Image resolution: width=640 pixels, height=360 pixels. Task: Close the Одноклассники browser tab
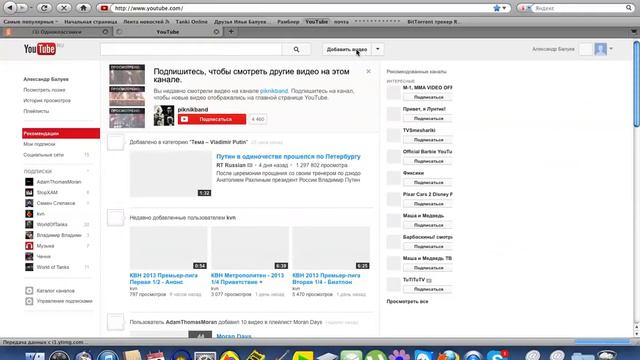pyautogui.click(x=105, y=32)
